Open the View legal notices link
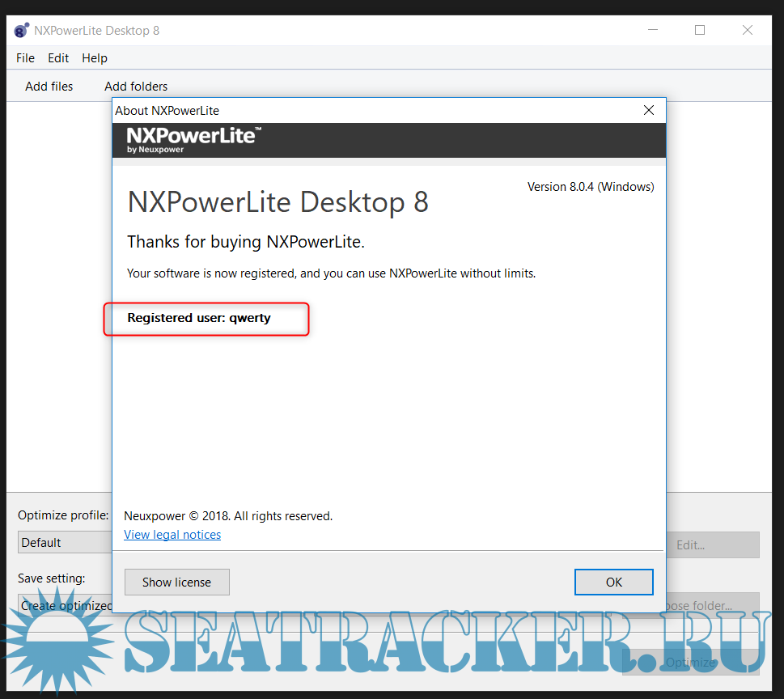 coord(172,535)
